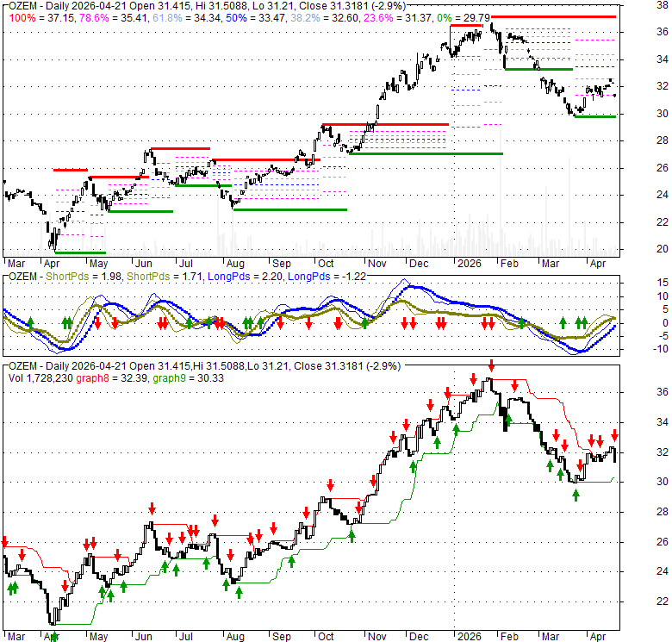Select the Sep label on bottom panel's time axis
Image resolution: width=672 pixels, height=642 pixels.
pyautogui.click(x=281, y=637)
